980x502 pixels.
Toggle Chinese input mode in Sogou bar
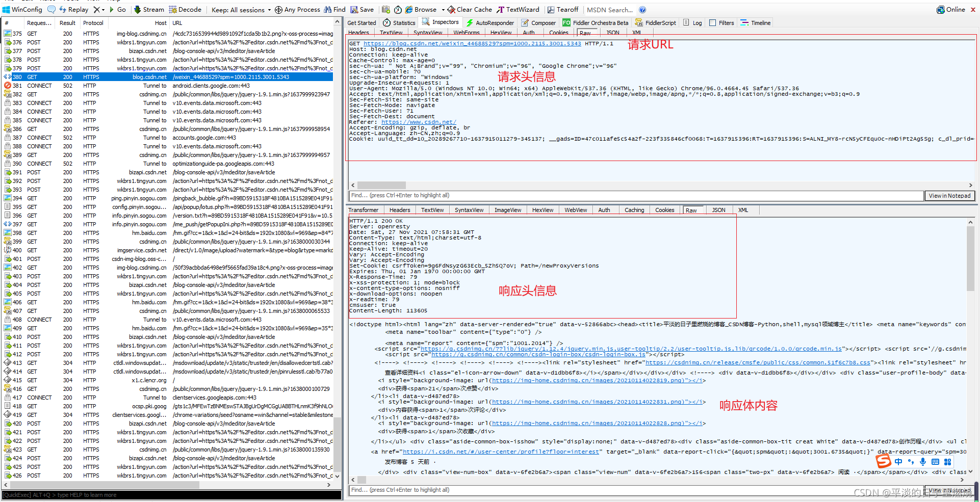898,462
